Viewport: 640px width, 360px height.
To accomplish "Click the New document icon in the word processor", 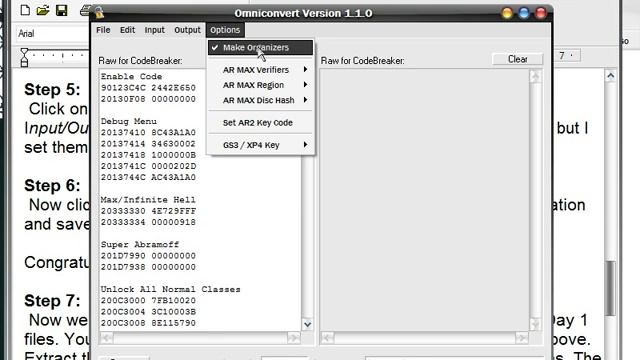I will click(x=25, y=10).
